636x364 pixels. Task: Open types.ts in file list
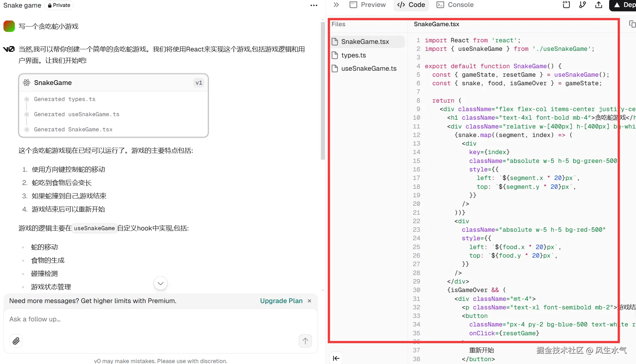click(353, 55)
